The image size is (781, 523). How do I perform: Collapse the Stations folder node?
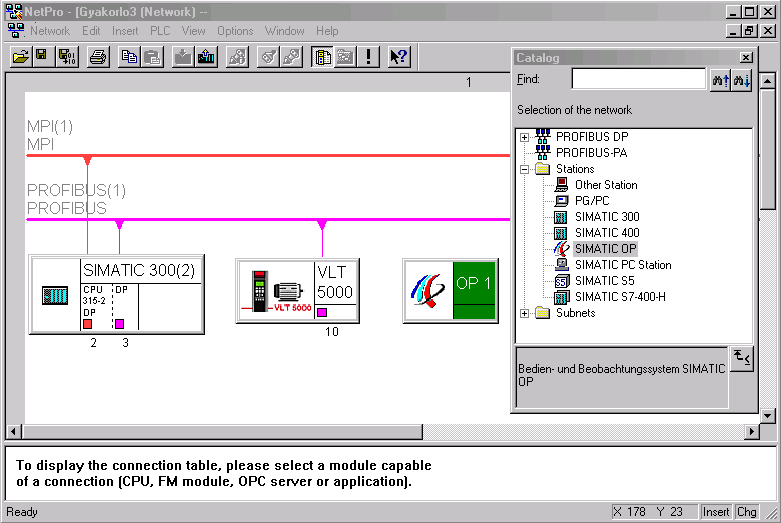click(524, 169)
